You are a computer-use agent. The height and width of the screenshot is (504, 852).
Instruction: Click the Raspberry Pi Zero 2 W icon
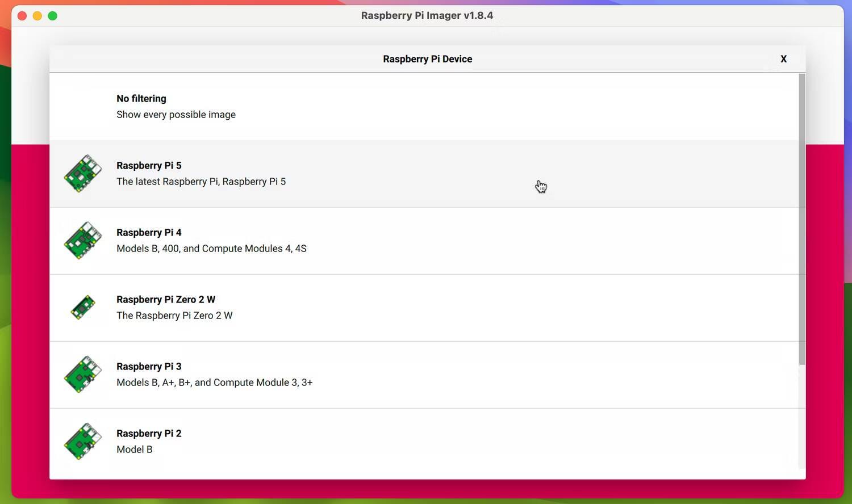82,307
